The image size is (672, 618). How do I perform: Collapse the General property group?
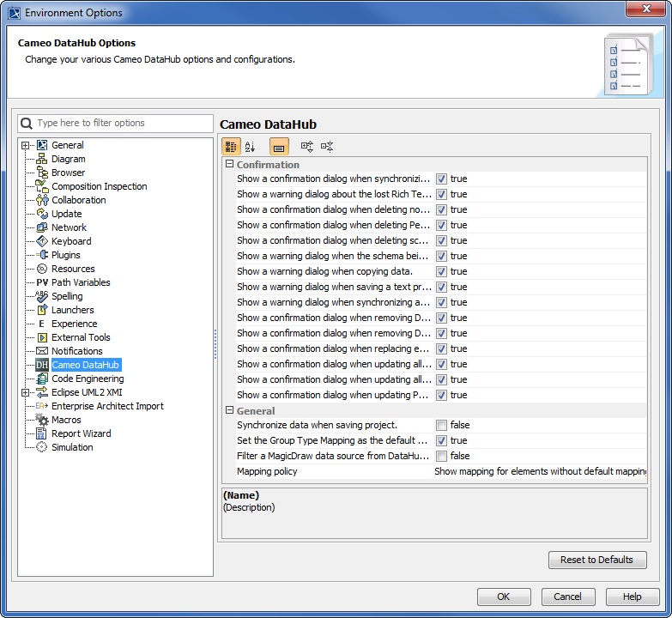(229, 410)
